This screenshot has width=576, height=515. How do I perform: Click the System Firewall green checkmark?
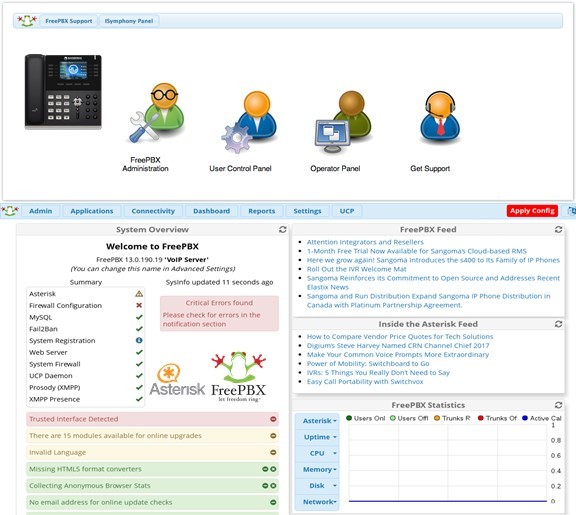[139, 364]
